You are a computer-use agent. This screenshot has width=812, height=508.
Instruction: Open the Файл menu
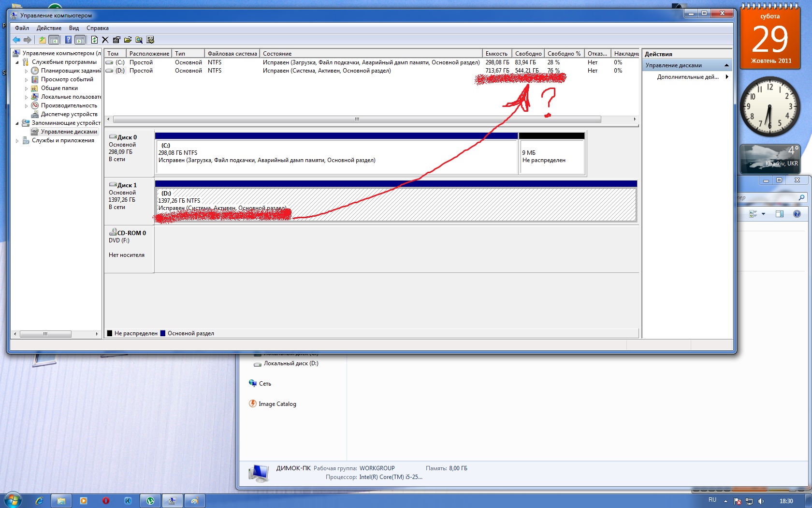point(22,28)
